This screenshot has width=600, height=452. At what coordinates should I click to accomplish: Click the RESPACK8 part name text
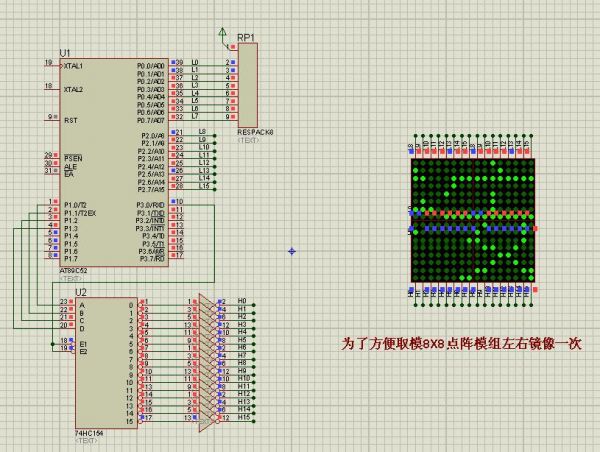[x=255, y=132]
